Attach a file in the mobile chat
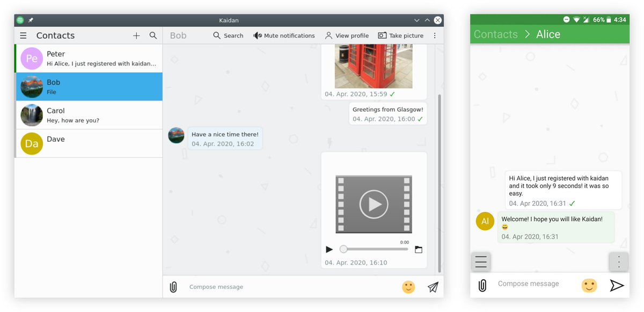Image resolution: width=644 pixels, height=312 pixels. 482,285
